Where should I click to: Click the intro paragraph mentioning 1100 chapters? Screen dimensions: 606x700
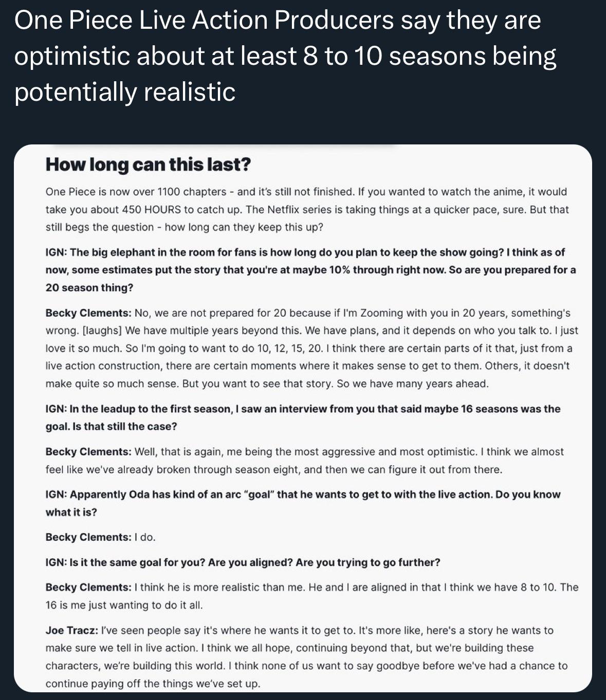(307, 209)
